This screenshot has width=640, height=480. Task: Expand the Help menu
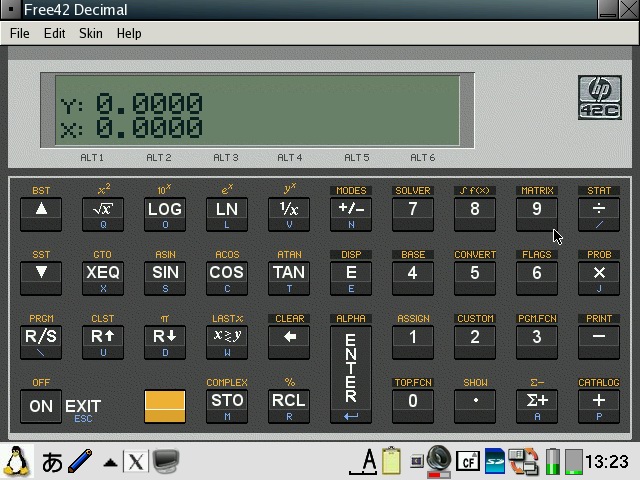pyautogui.click(x=129, y=33)
